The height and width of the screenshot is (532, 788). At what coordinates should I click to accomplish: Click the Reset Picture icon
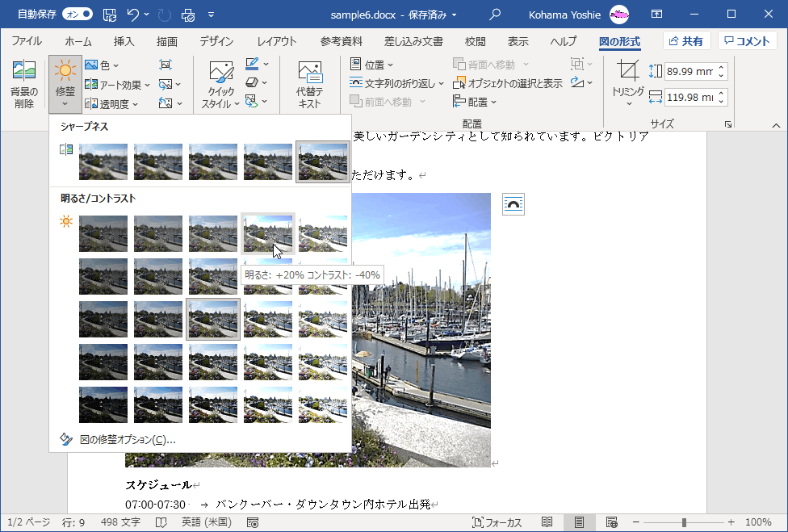click(x=166, y=103)
